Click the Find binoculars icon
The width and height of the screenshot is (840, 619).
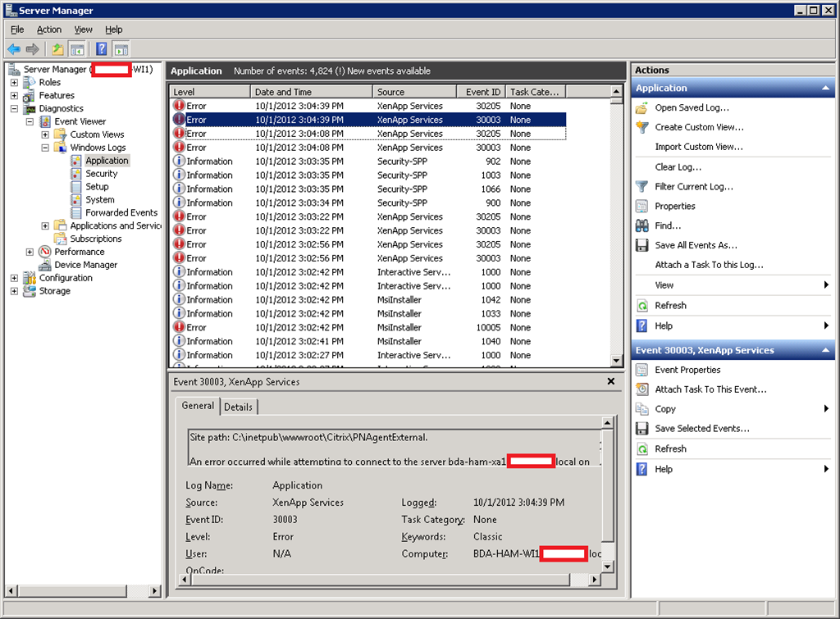(642, 226)
